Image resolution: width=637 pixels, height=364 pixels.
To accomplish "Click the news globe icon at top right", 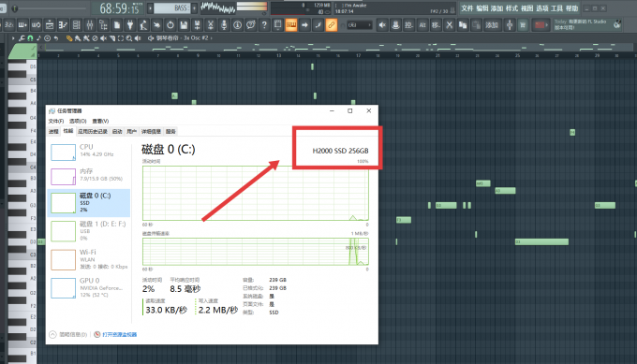I will pyautogui.click(x=617, y=24).
